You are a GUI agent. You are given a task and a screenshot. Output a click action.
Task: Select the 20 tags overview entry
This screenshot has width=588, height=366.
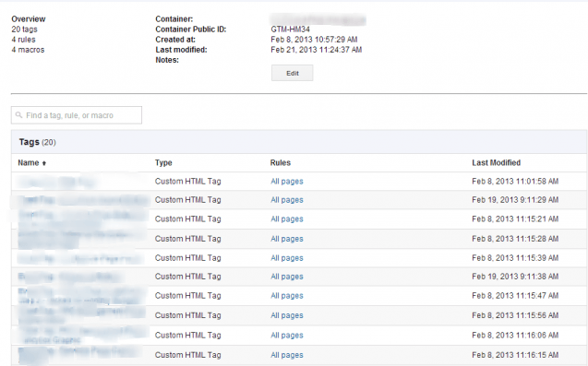tap(24, 30)
